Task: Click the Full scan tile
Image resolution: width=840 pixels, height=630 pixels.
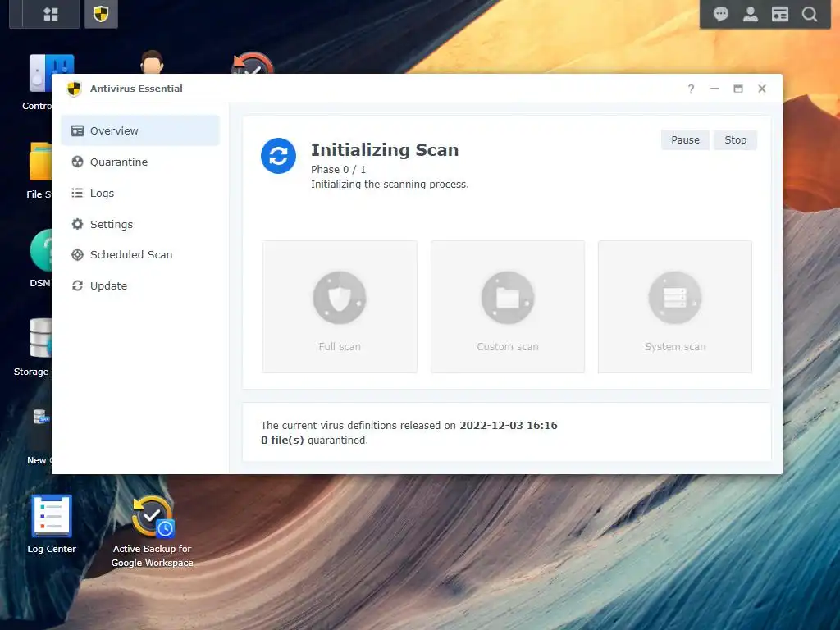Action: pos(340,307)
